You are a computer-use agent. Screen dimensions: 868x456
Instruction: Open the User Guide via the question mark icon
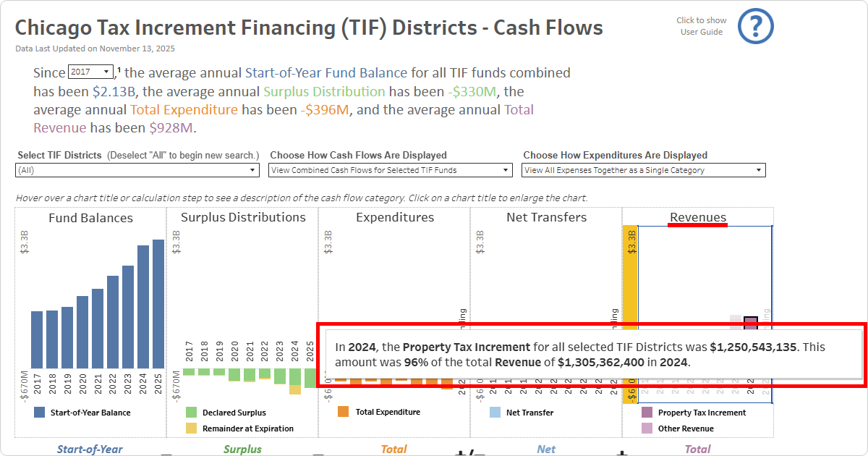click(x=755, y=26)
